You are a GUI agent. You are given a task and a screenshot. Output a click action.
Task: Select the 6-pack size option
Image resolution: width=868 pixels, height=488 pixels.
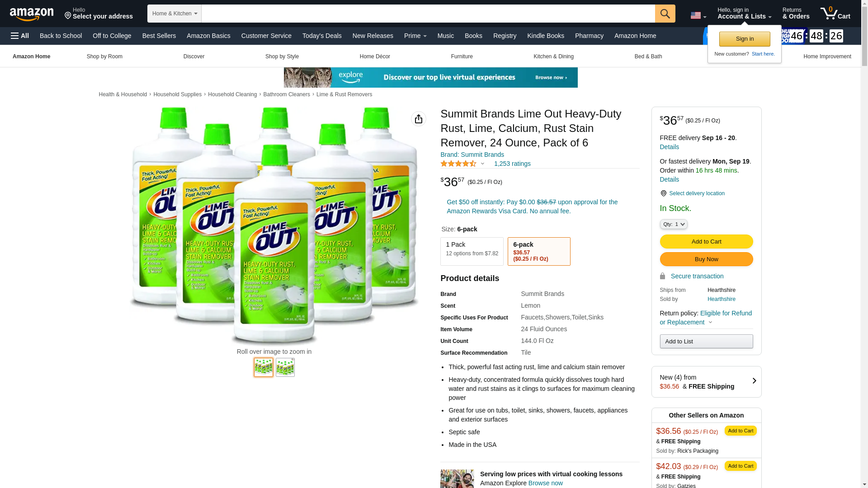click(x=539, y=251)
